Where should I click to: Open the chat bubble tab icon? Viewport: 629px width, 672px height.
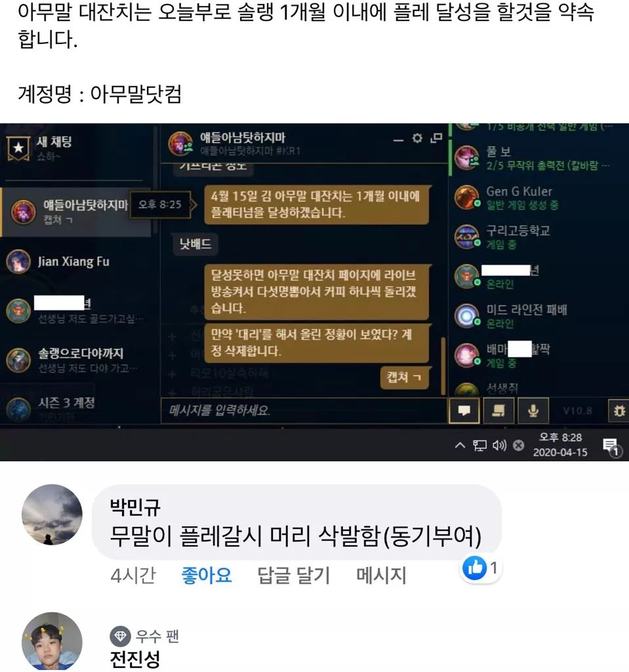464,411
